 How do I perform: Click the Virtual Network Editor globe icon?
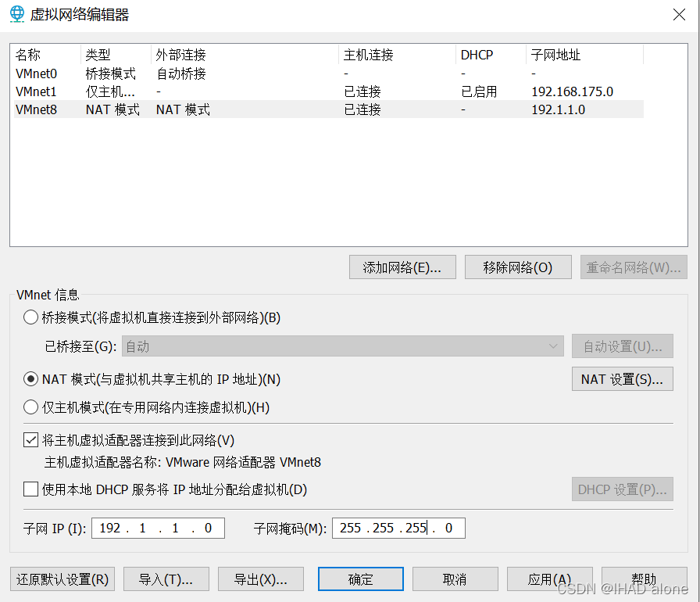(17, 14)
